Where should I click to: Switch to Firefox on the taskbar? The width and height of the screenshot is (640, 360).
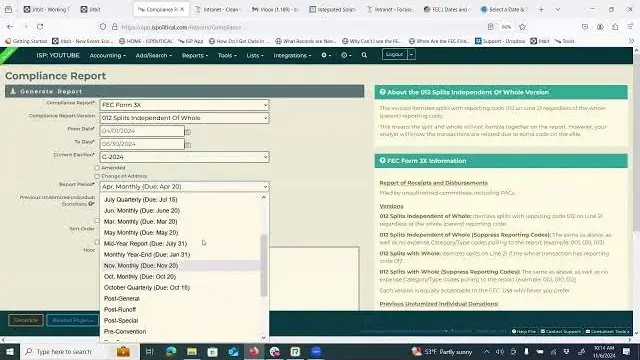pos(254,351)
